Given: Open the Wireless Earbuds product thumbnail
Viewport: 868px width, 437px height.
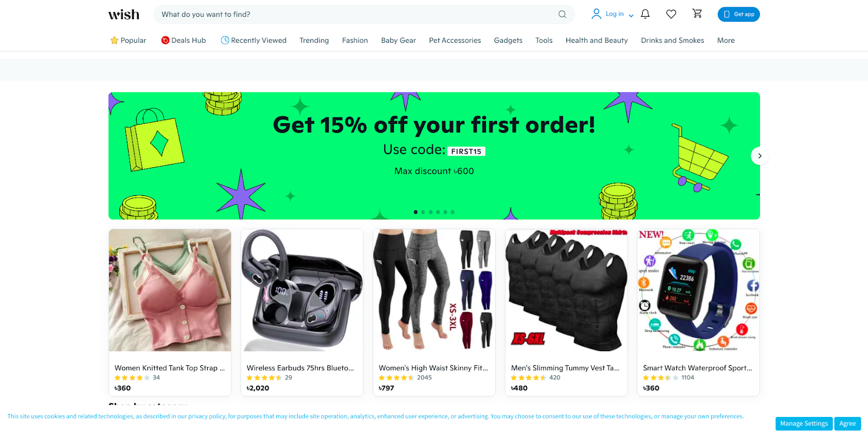Looking at the screenshot, I should pyautogui.click(x=302, y=290).
